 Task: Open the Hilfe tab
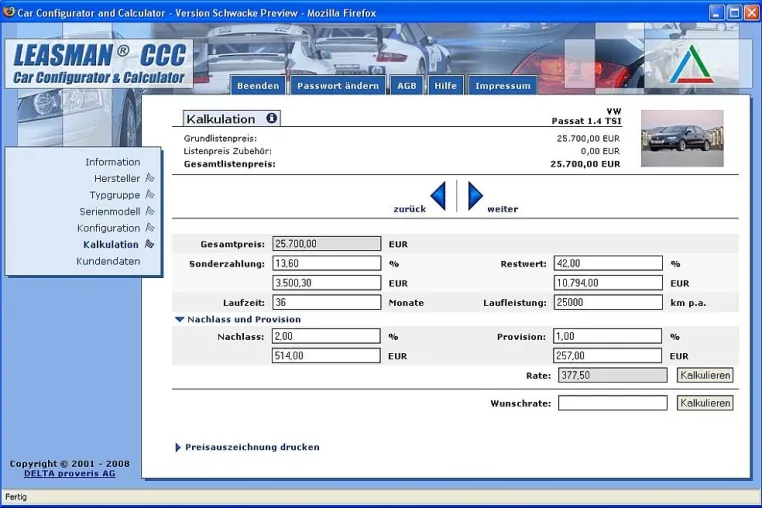pos(445,86)
